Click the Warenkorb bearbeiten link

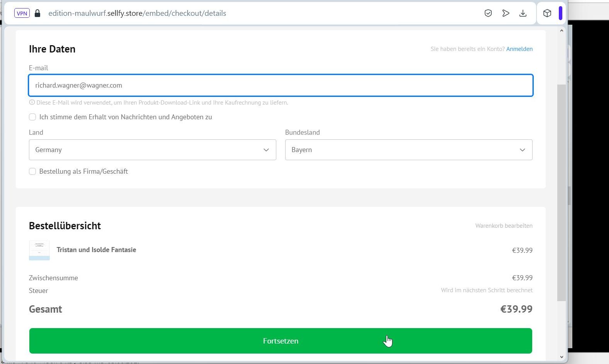point(504,226)
